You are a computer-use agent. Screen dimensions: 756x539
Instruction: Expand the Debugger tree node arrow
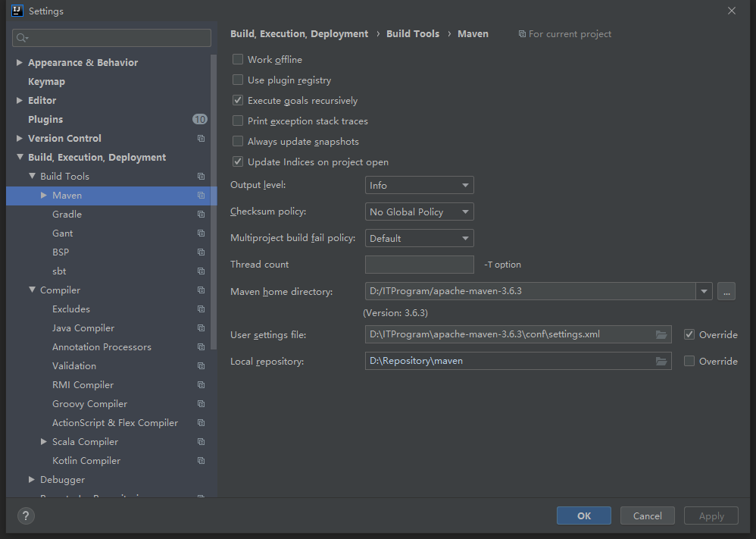point(31,480)
